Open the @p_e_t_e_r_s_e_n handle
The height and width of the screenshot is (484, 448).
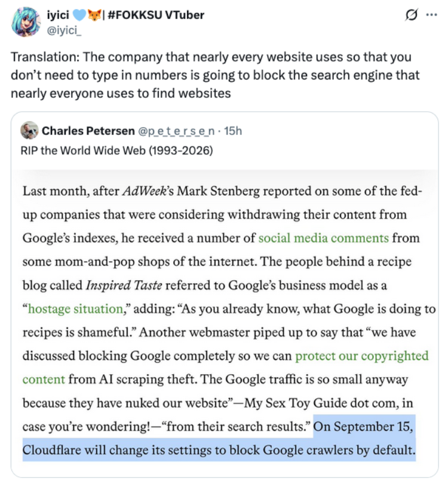[x=176, y=131]
